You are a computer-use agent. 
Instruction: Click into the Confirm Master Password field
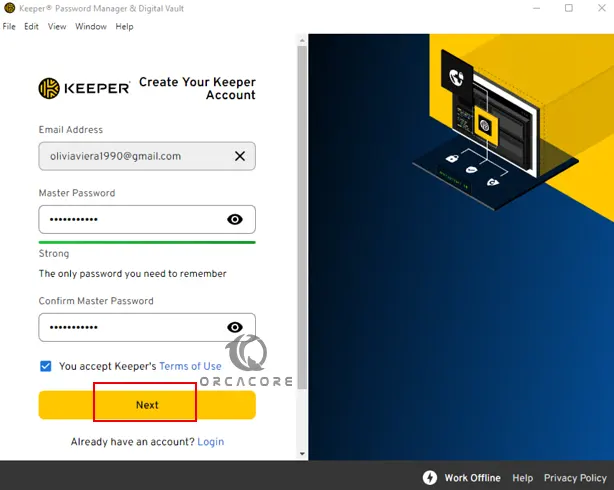point(147,327)
